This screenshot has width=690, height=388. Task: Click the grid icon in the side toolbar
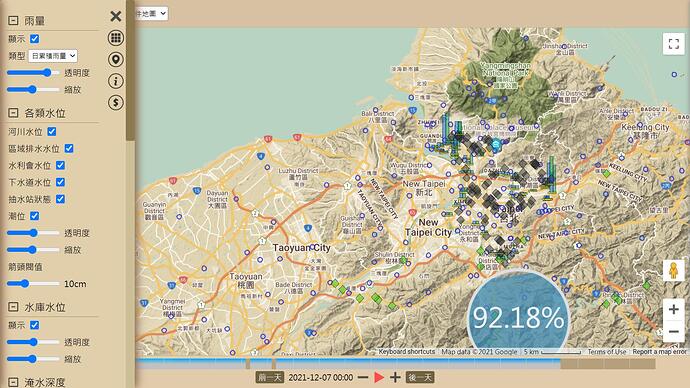point(116,38)
